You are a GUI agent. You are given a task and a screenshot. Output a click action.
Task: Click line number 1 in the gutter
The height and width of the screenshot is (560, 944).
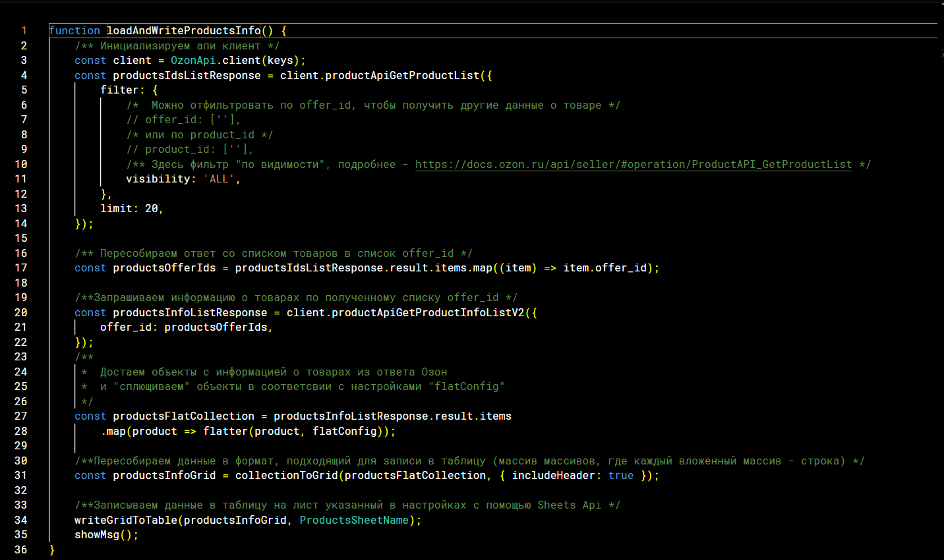[x=24, y=31]
